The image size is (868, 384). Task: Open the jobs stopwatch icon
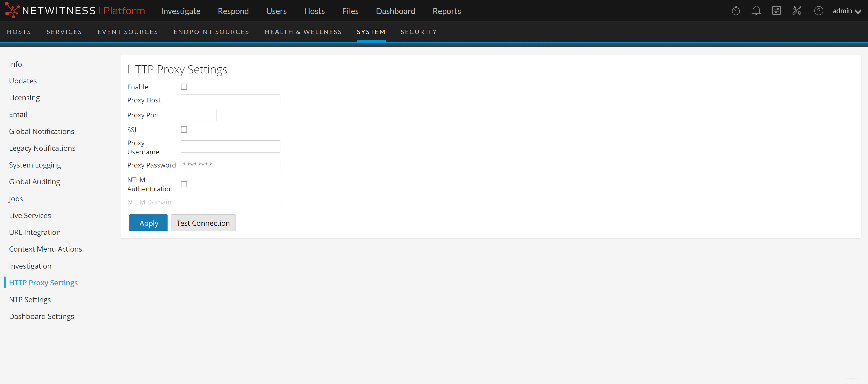(736, 11)
